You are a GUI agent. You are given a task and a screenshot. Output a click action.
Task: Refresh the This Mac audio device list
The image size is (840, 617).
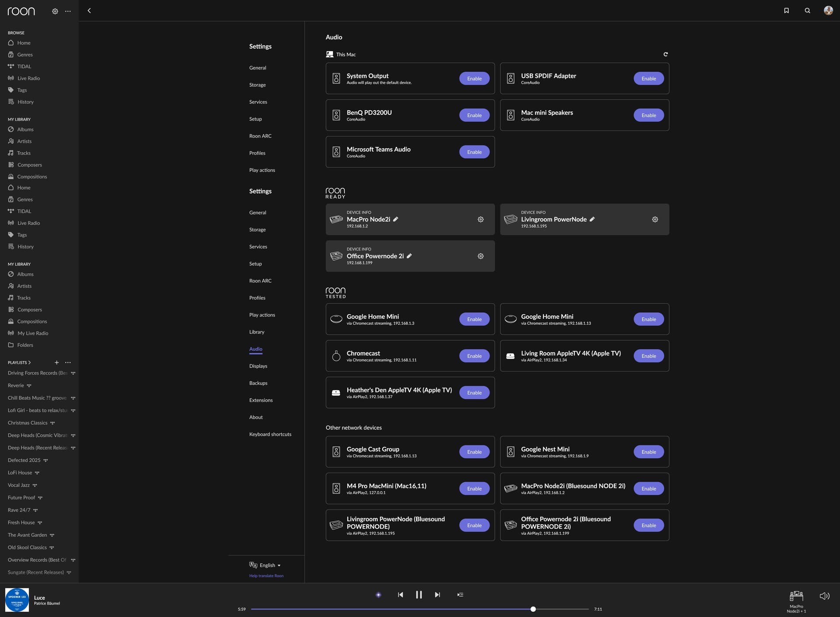[x=665, y=54]
